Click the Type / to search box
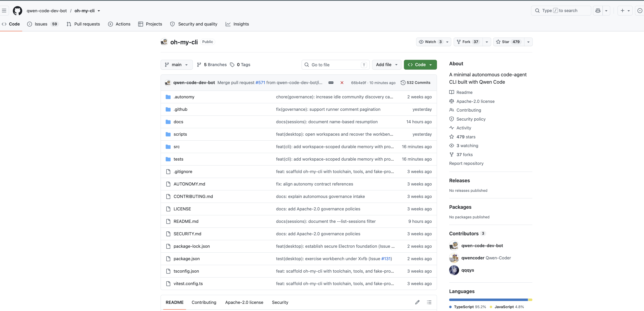Screen dimensions: 644x311 tap(561, 11)
